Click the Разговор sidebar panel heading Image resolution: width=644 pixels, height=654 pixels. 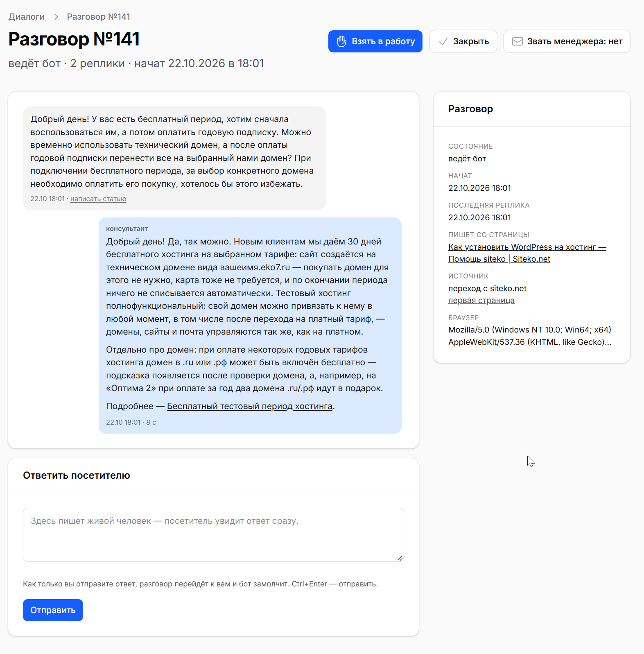[x=470, y=109]
